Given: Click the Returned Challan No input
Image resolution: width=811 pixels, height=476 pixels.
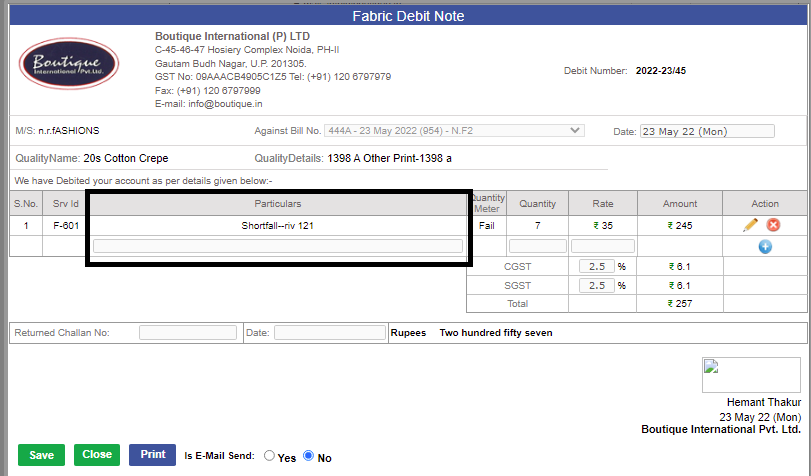Looking at the screenshot, I should (x=188, y=332).
